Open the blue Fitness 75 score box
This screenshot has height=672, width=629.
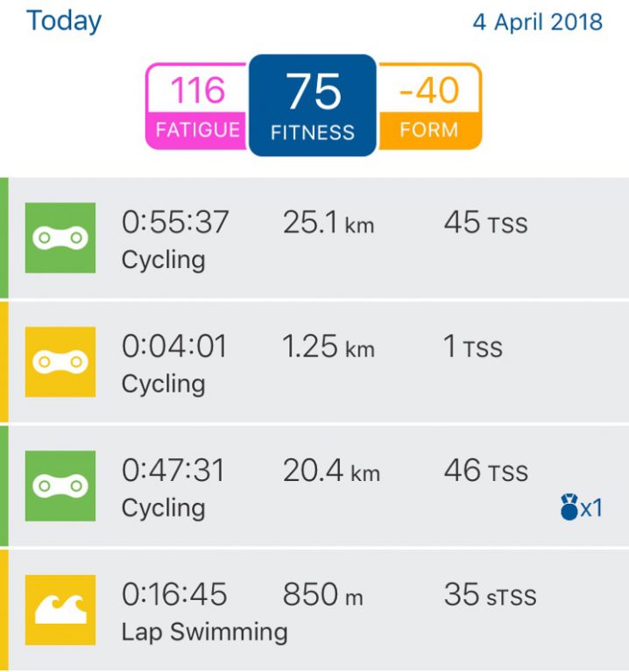313,105
